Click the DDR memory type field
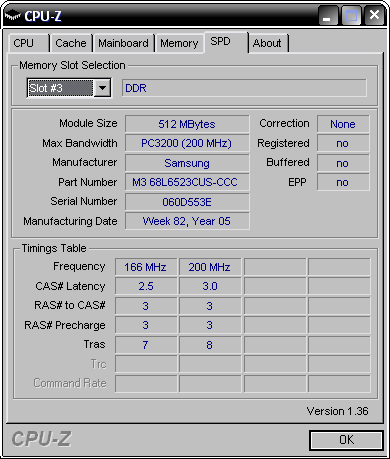The width and height of the screenshot is (390, 459). [244, 88]
